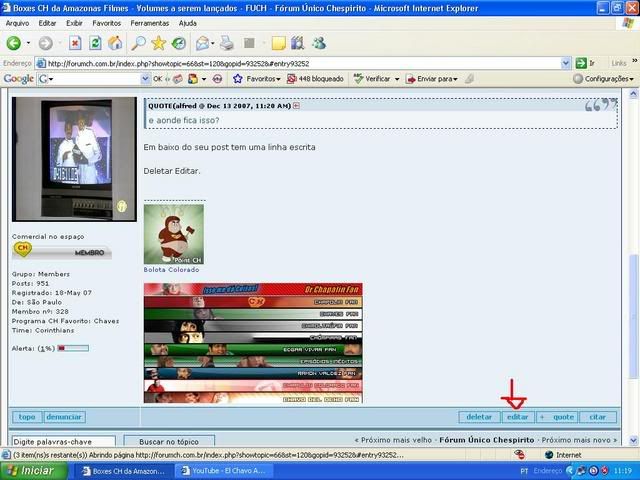Expand the address bar dropdown arrow
640x480 pixels.
[566, 63]
